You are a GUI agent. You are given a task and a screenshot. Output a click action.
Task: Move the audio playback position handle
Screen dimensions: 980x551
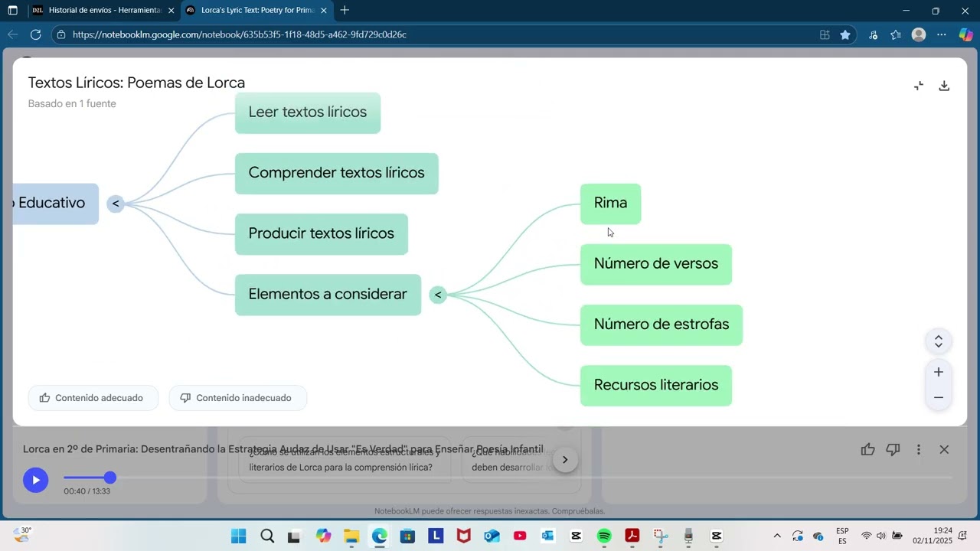click(110, 478)
